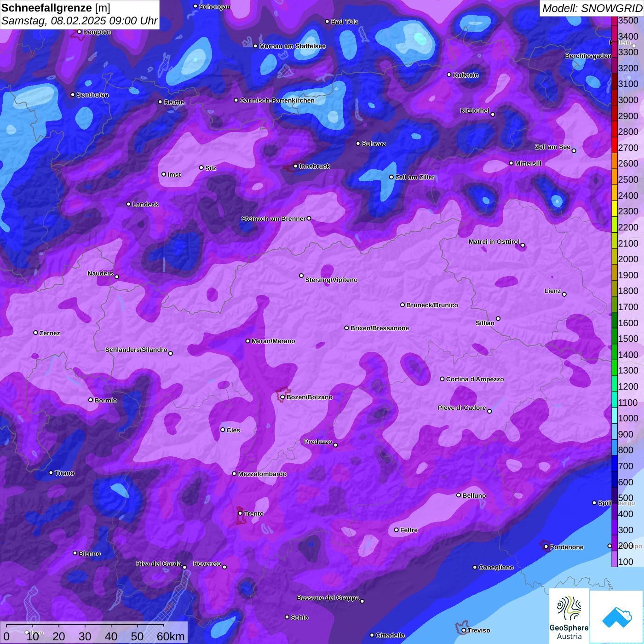Viewport: 644px width, 644px height.
Task: Click the Kempten city marker
Action: (x=79, y=32)
